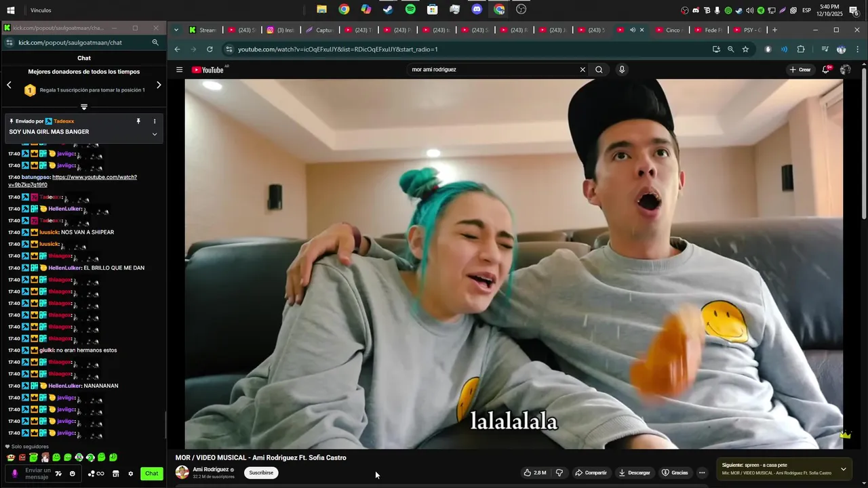The width and height of the screenshot is (868, 488).
Task: Like the video with 2.8 M likes
Action: (535, 472)
